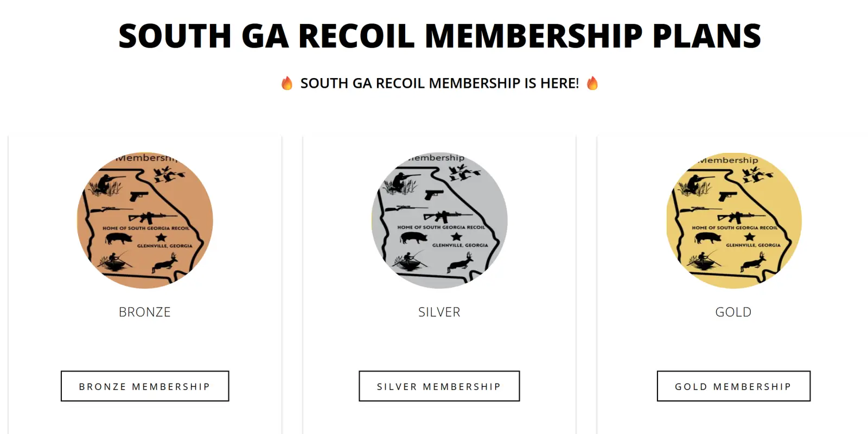
Task: Click the star on the bronze badge
Action: pos(161,238)
